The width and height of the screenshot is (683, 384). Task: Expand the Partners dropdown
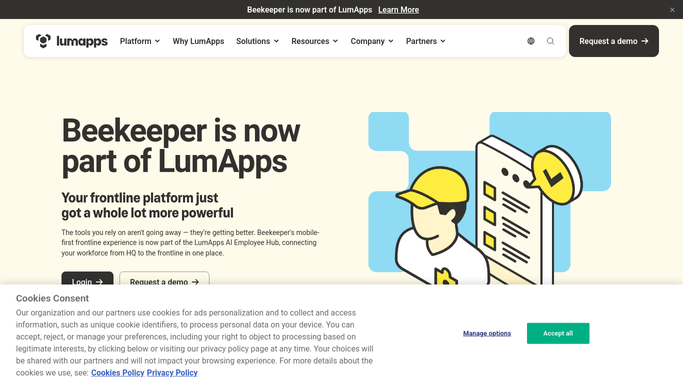pos(426,41)
